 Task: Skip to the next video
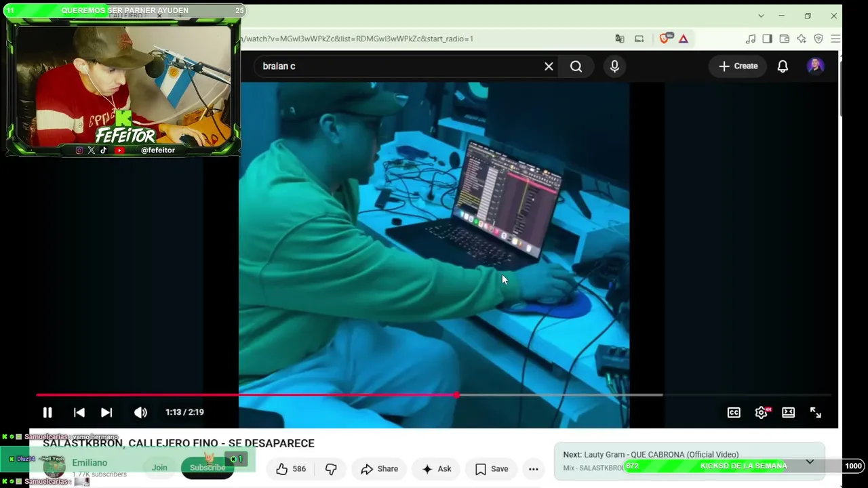coord(106,412)
